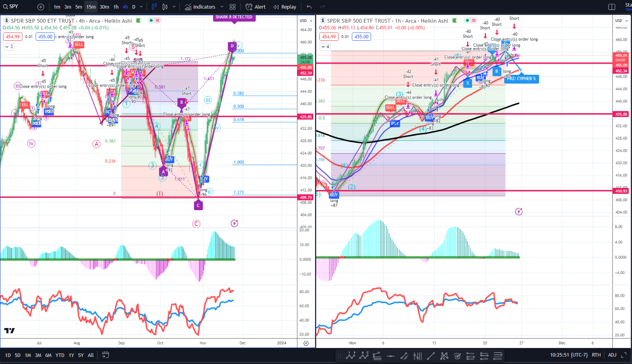
Task: Select the horizontal line tool
Action: pos(391,356)
